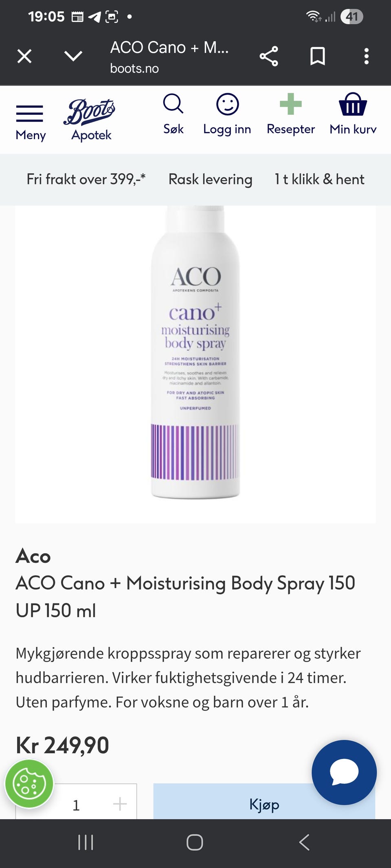Open Android recent apps button
This screenshot has height=868, width=391.
86,842
